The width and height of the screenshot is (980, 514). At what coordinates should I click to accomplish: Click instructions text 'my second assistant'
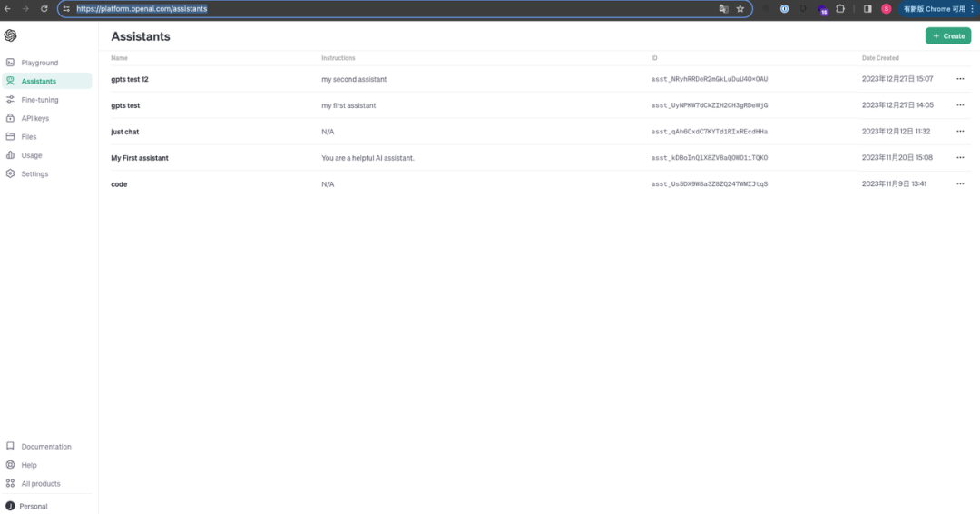pos(354,79)
